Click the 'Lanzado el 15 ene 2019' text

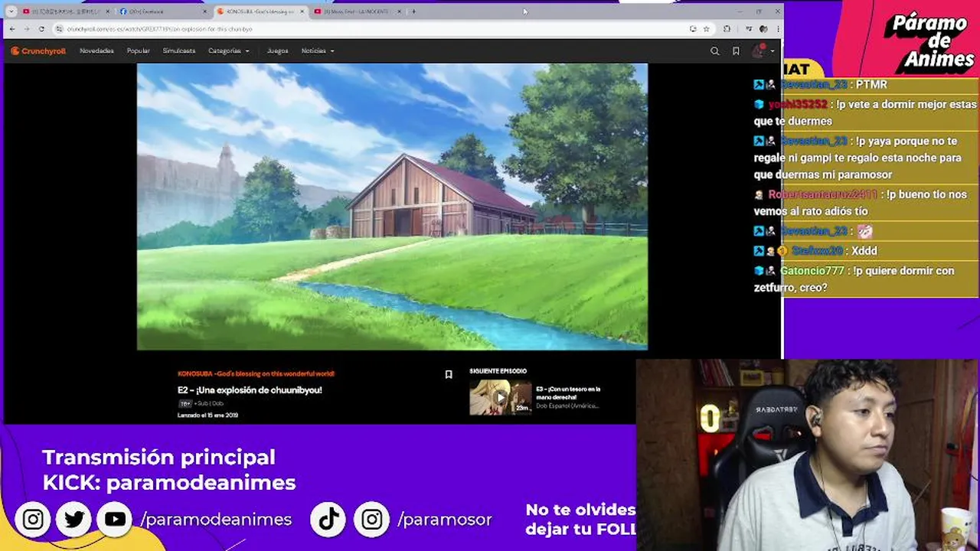207,416
